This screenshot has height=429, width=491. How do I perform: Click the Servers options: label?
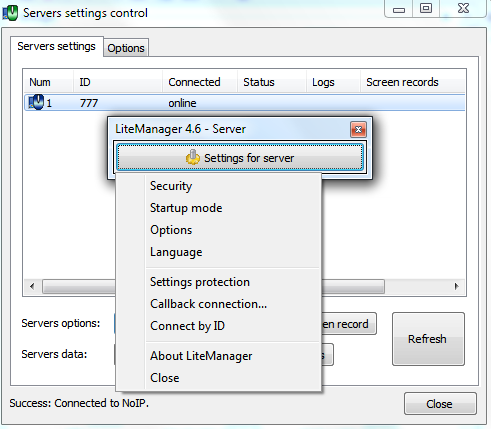coord(61,323)
